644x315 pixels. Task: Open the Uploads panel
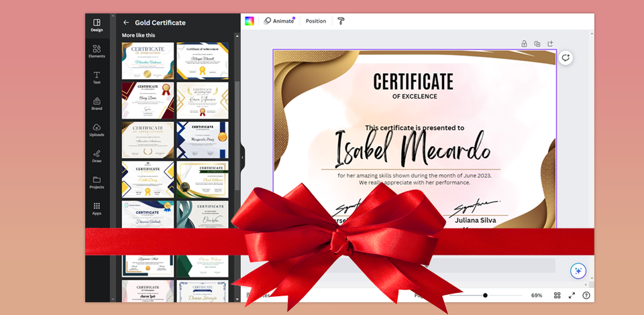click(x=97, y=129)
